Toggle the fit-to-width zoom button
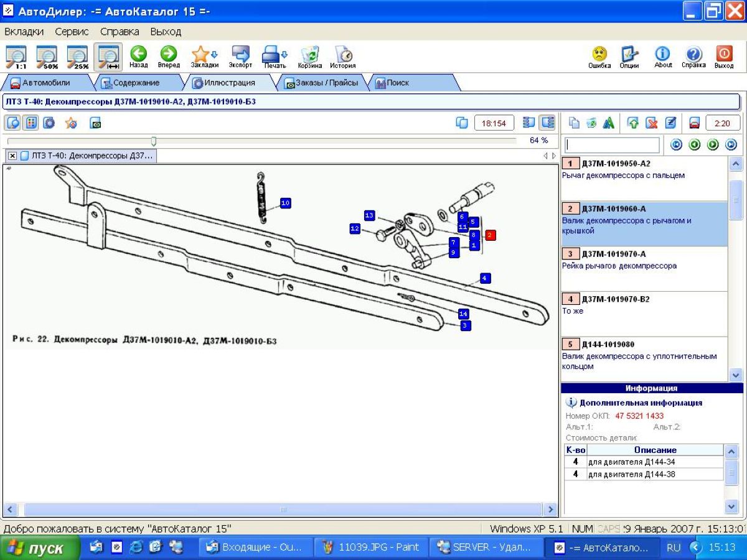The image size is (747, 560). point(108,57)
